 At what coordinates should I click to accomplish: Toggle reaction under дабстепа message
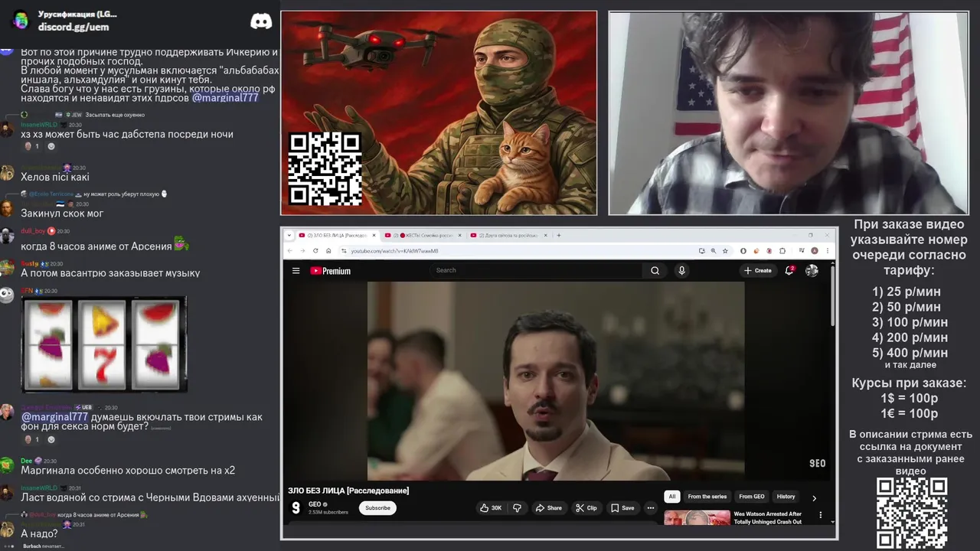pyautogui.click(x=31, y=146)
